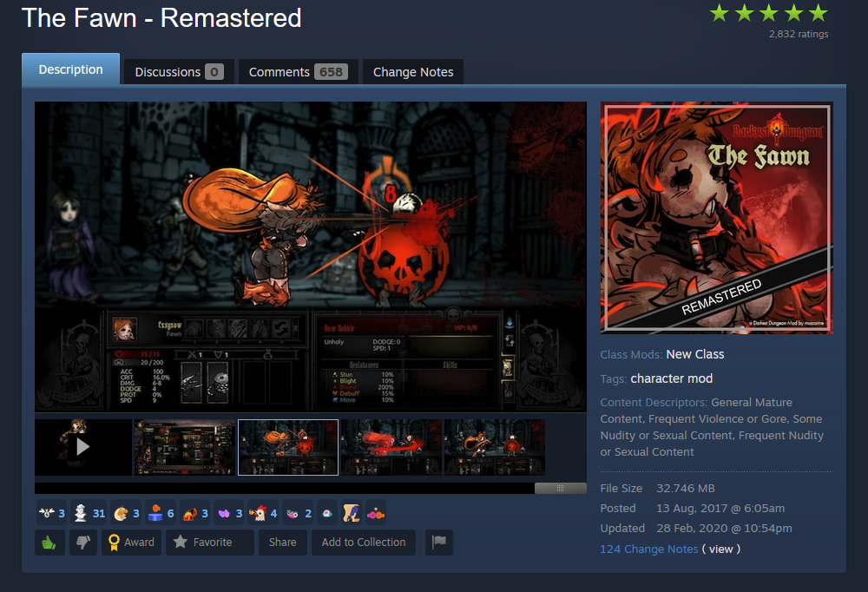Screen dimensions: 868x592
Task: Click the Posted date 13 Aug, 2017
Action: [720, 509]
